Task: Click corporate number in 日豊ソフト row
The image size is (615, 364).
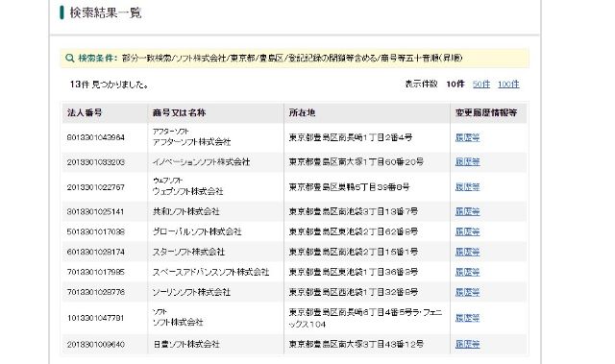Action: click(x=96, y=345)
